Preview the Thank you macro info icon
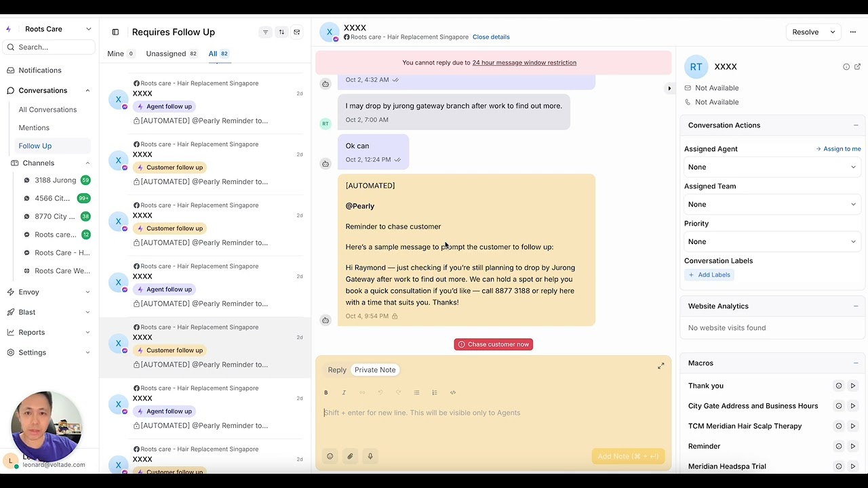868x488 pixels. point(839,386)
